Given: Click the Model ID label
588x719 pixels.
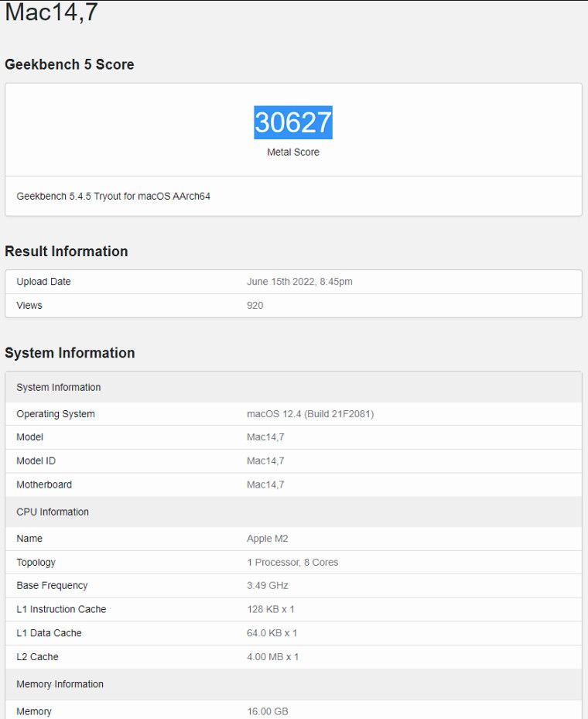Looking at the screenshot, I should click(36, 461).
